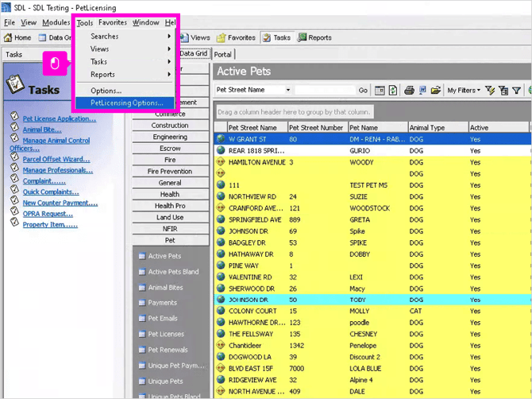Open the Favorites menu in menu bar
The width and height of the screenshot is (532, 399).
click(113, 22)
